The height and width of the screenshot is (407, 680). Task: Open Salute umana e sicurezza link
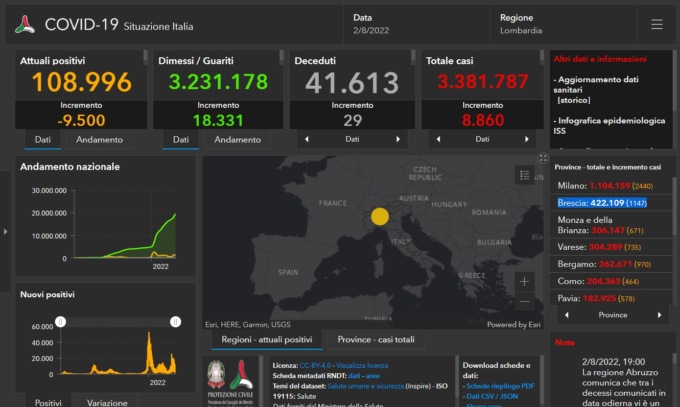click(x=366, y=386)
